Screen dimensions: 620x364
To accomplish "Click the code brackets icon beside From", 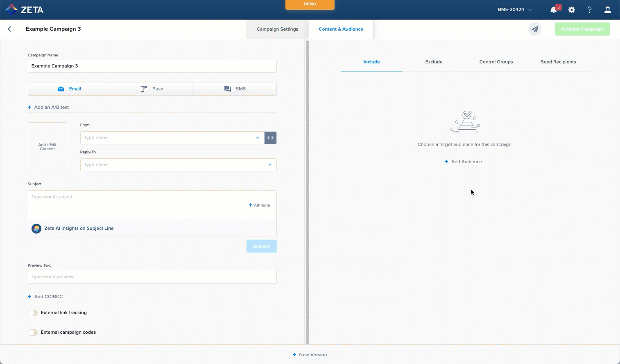I will coord(270,138).
